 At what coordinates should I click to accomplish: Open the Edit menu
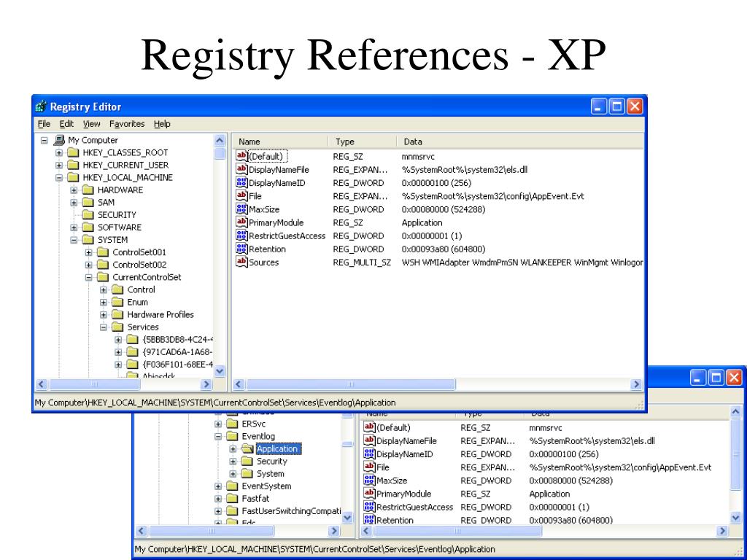tap(66, 124)
